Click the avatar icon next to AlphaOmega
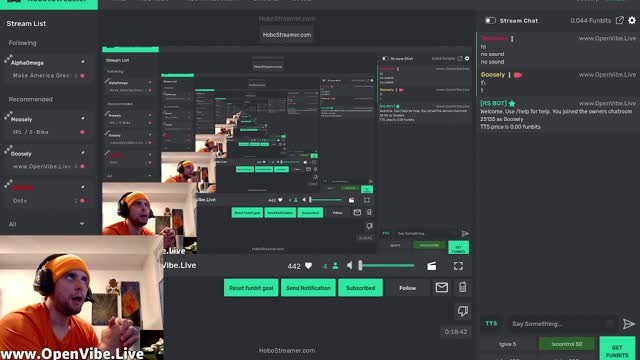Image resolution: width=640 pixels, height=360 pixels. click(8, 60)
